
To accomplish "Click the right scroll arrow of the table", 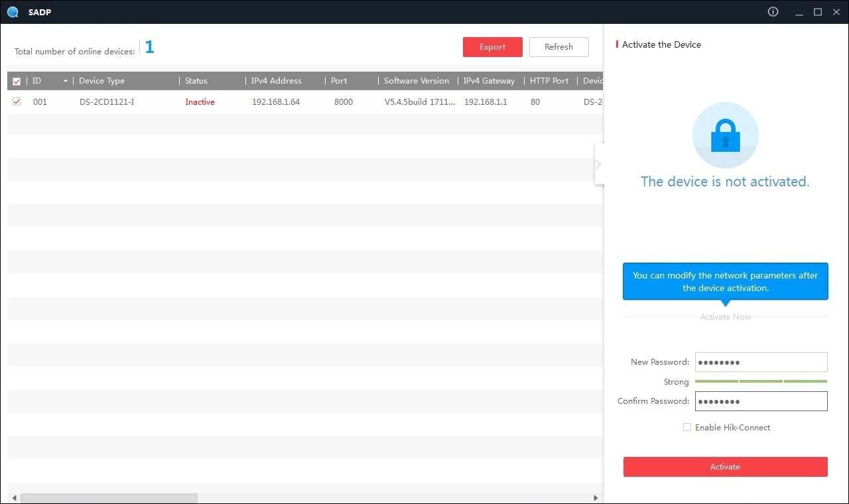I will (596, 497).
